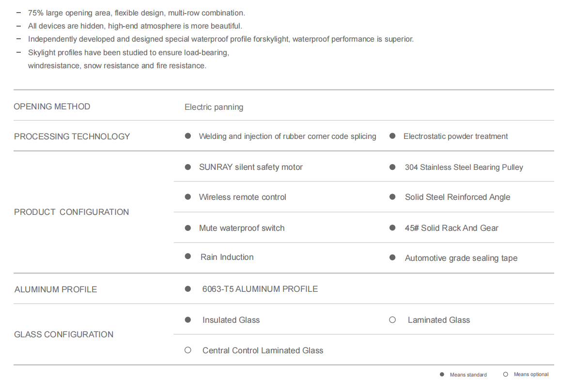Click the Means optional legend circle
This screenshot has height=392, width=576.
[x=505, y=375]
